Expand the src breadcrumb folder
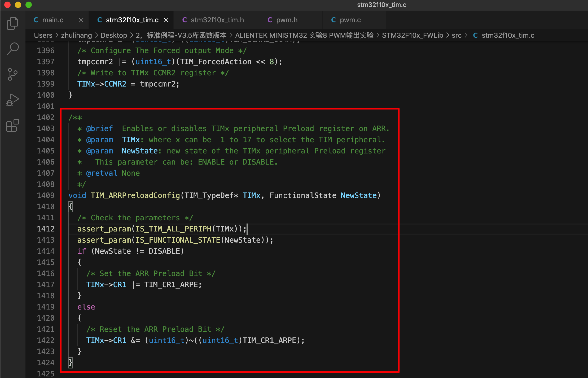This screenshot has height=378, width=588. 457,35
